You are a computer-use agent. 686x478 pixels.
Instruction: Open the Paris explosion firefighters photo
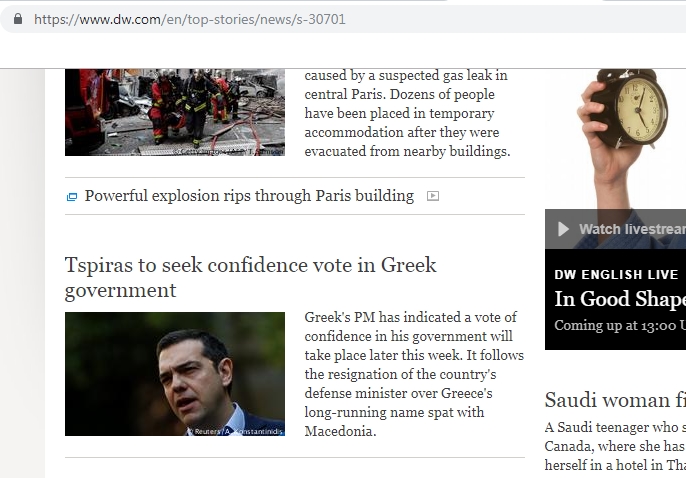(x=174, y=111)
